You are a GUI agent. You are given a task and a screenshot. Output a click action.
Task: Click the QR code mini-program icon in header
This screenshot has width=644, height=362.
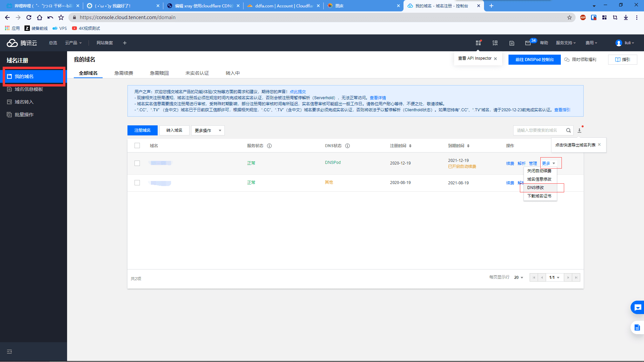coord(494,43)
